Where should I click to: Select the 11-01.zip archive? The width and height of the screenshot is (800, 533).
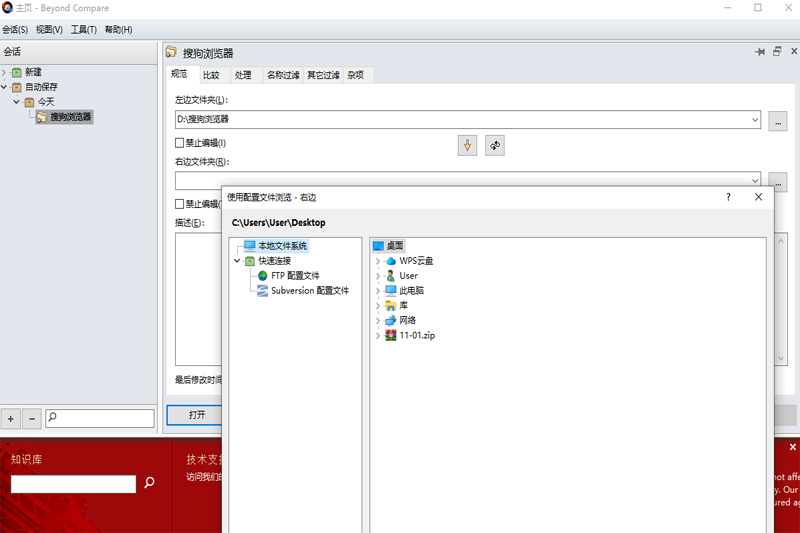pyautogui.click(x=417, y=336)
